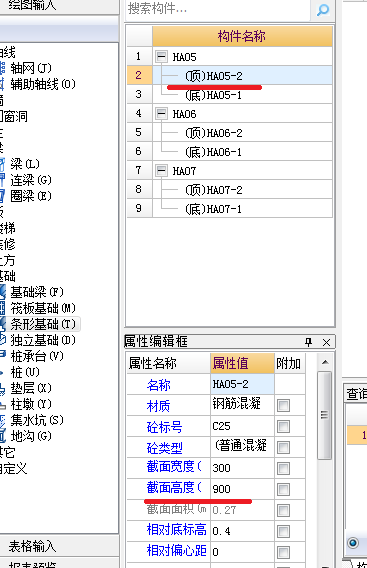Select the 辅助轴线(O) item
Screen dimensions: 367x568
(x=42, y=84)
